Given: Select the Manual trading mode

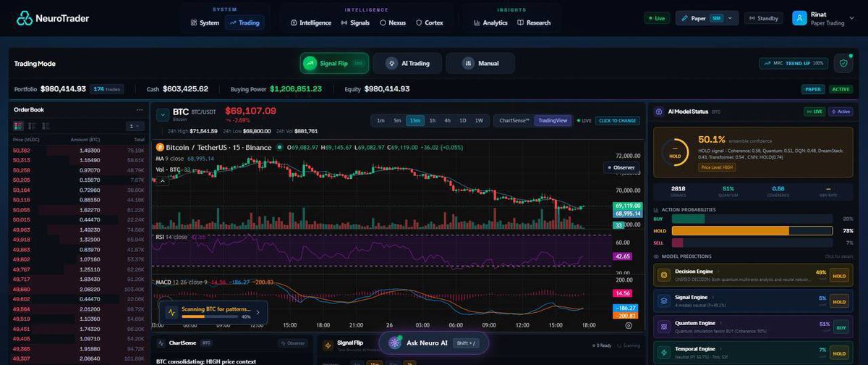Looking at the screenshot, I should click(x=480, y=63).
